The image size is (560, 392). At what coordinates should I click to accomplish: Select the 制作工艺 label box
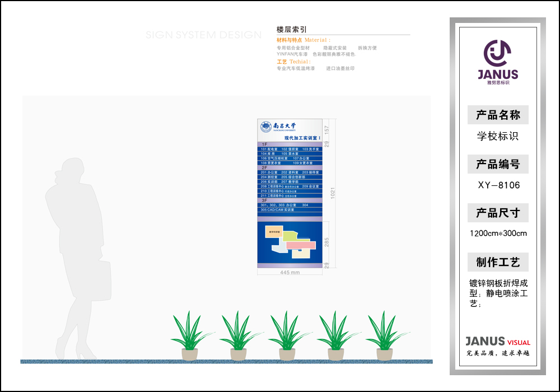point(498,262)
